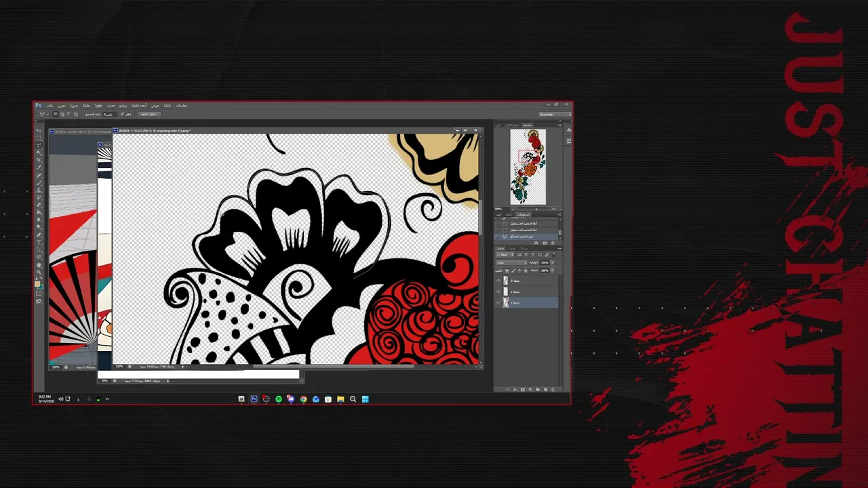Hide layer طبقة 0

[498, 281]
